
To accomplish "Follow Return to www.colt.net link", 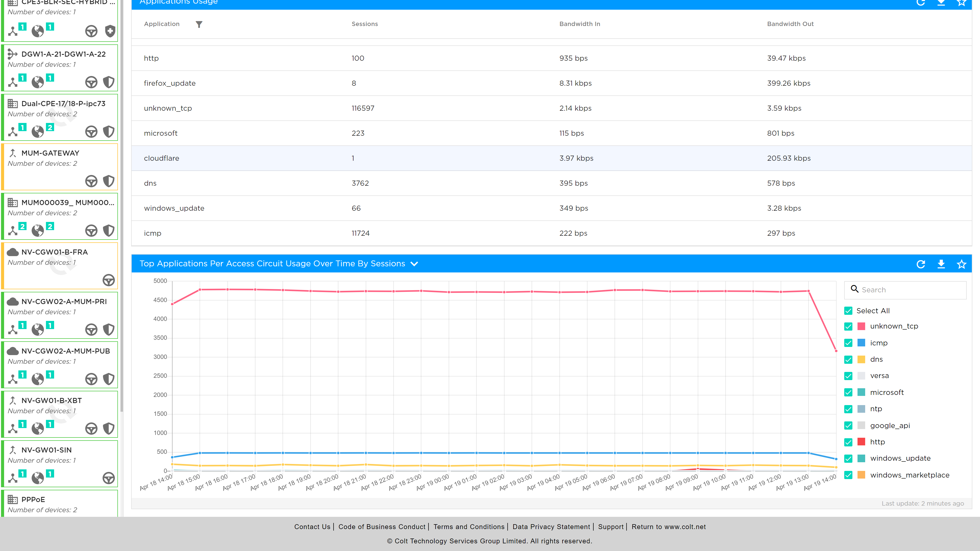I will [668, 527].
